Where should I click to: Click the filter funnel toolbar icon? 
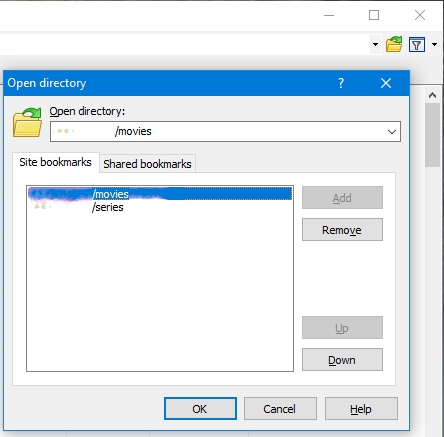tap(417, 44)
